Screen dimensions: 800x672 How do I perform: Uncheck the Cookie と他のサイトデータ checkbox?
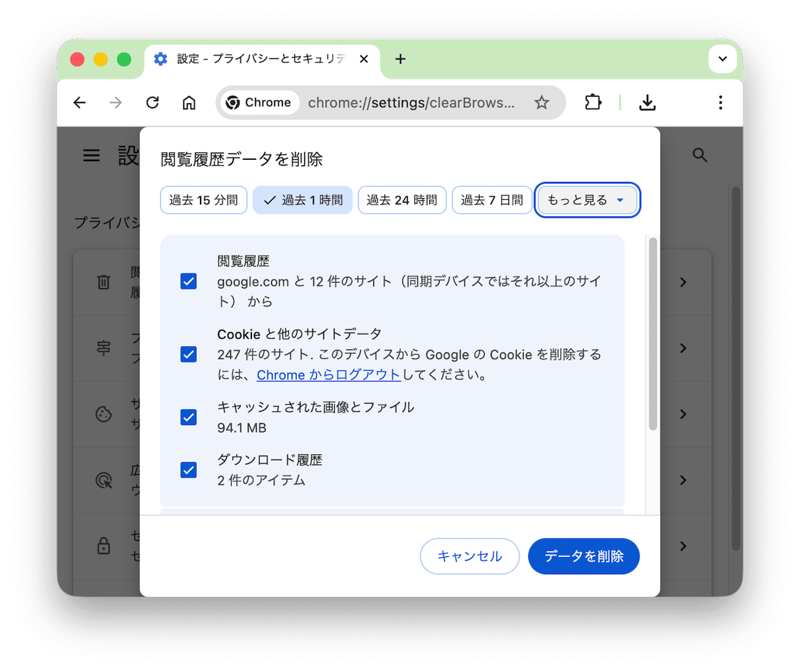189,354
